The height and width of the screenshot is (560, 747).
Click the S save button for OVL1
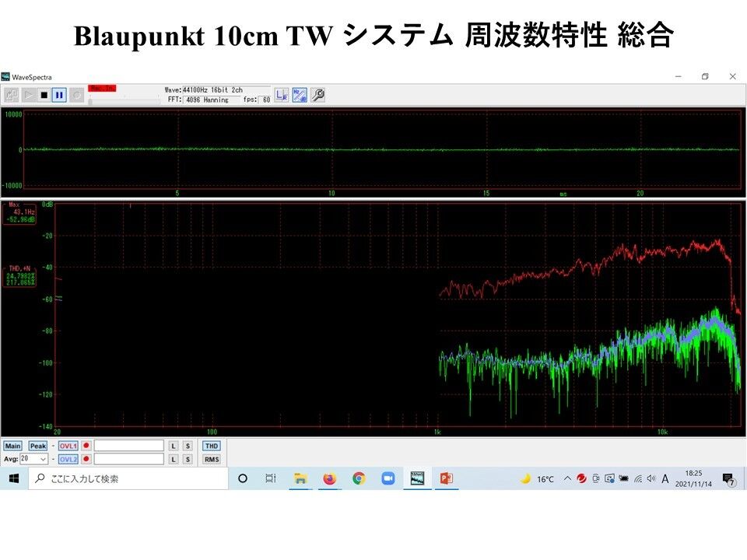pyautogui.click(x=188, y=446)
